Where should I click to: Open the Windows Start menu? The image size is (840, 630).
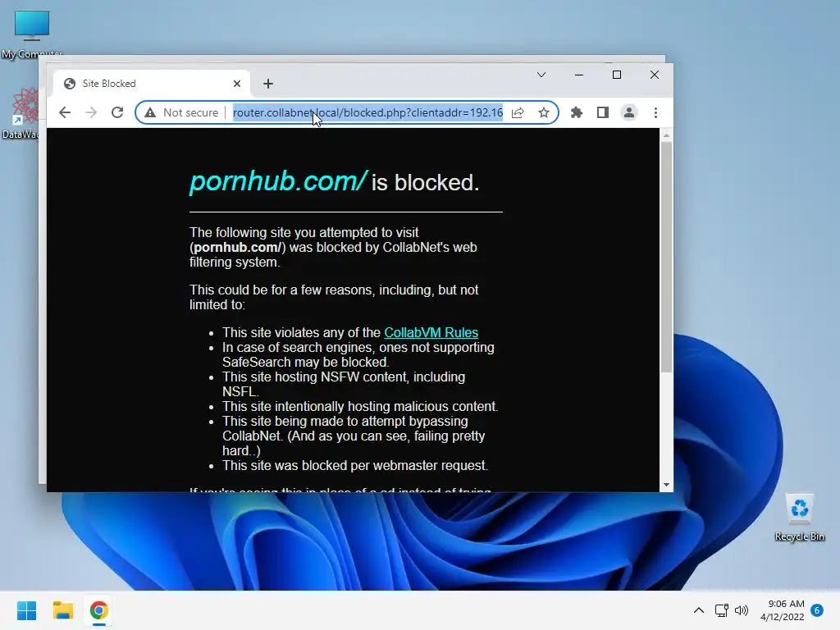(x=26, y=610)
